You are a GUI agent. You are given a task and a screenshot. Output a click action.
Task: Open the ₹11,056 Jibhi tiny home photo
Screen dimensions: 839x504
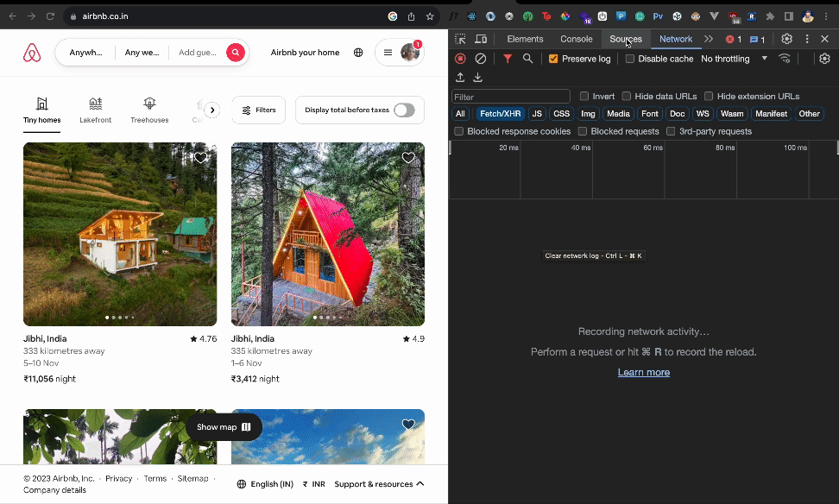coord(120,234)
